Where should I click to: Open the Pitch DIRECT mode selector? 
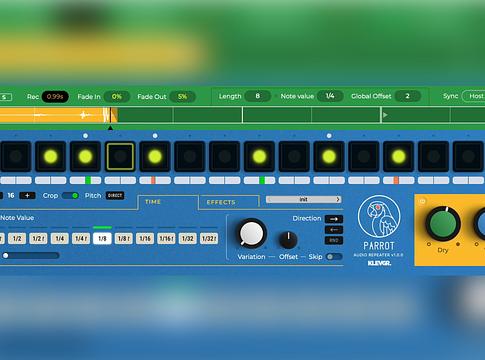115,195
